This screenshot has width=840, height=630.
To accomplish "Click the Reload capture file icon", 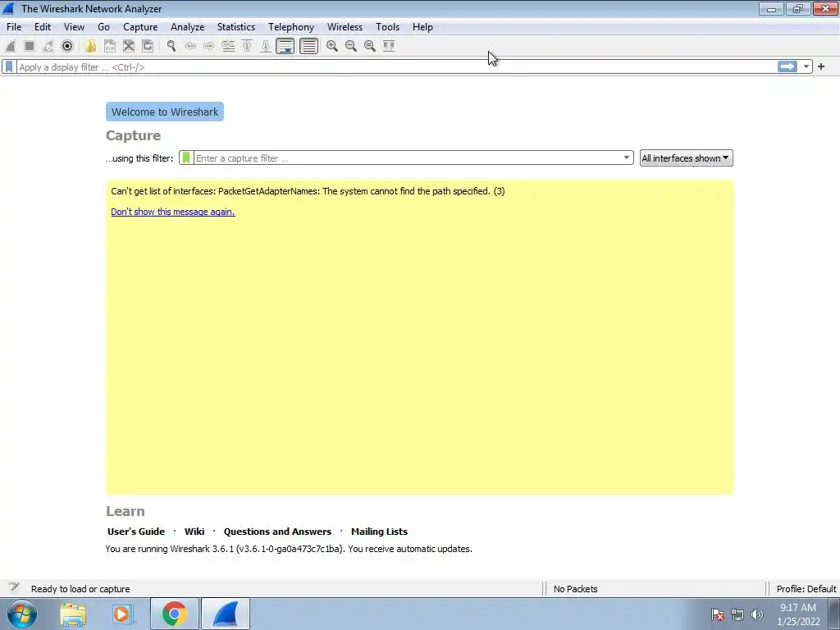I will 148,46.
